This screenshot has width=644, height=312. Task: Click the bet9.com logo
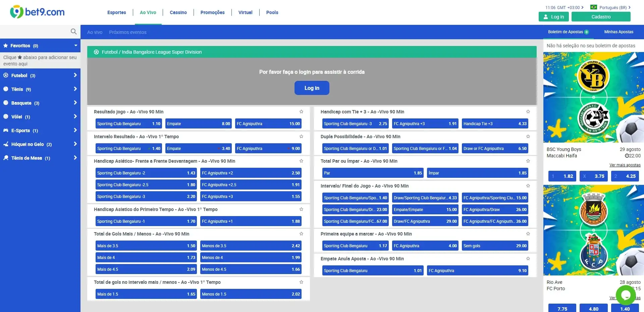[x=37, y=12]
